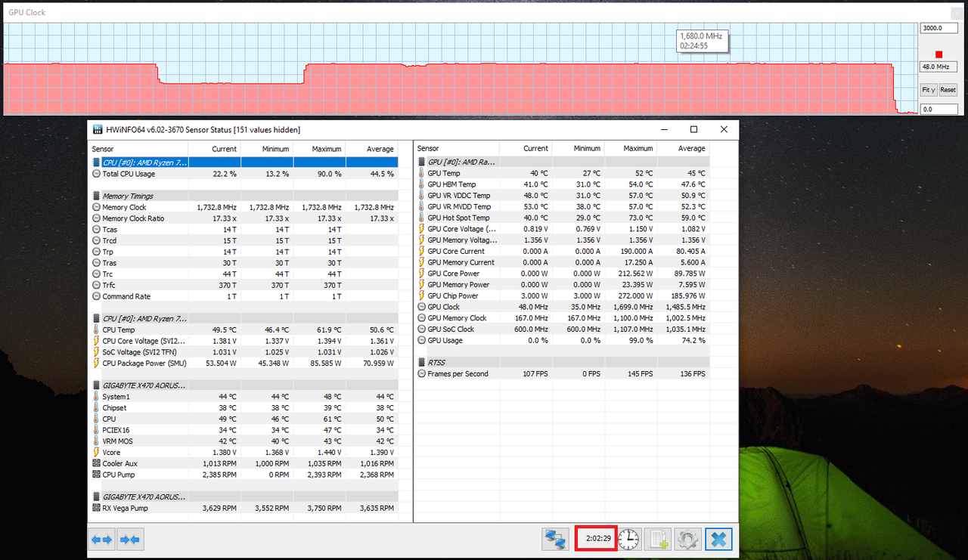Click fan icon beside RX Vega Pump
968x560 pixels.
coord(96,508)
